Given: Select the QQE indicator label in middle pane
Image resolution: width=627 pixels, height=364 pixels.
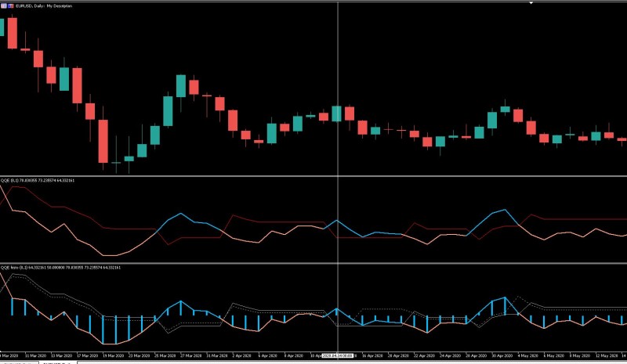Looking at the screenshot, I should point(38,180).
